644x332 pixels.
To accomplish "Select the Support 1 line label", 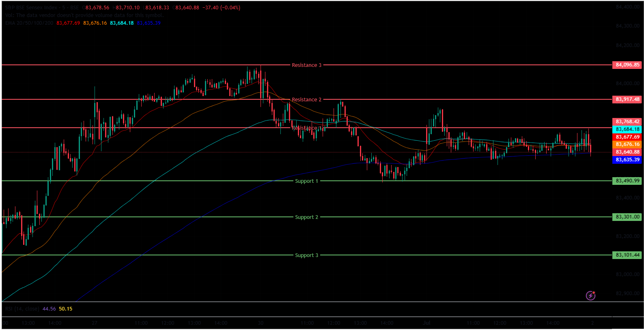I will (307, 181).
